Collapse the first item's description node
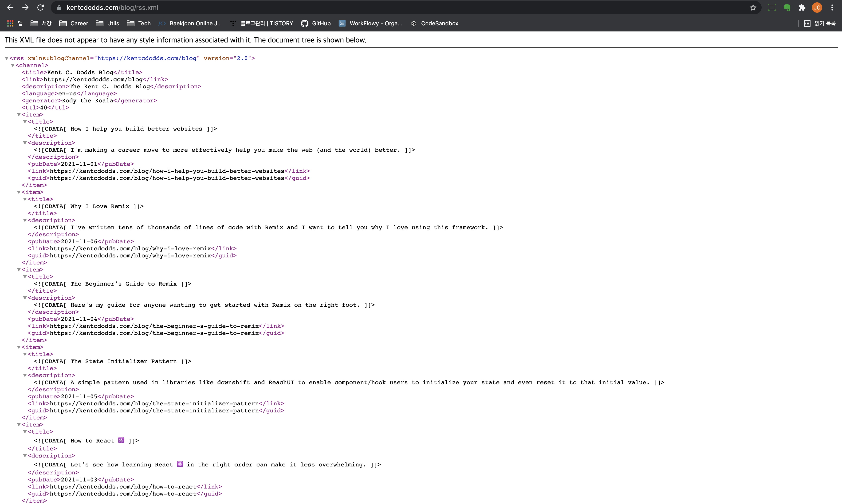This screenshot has width=842, height=504. tap(25, 143)
